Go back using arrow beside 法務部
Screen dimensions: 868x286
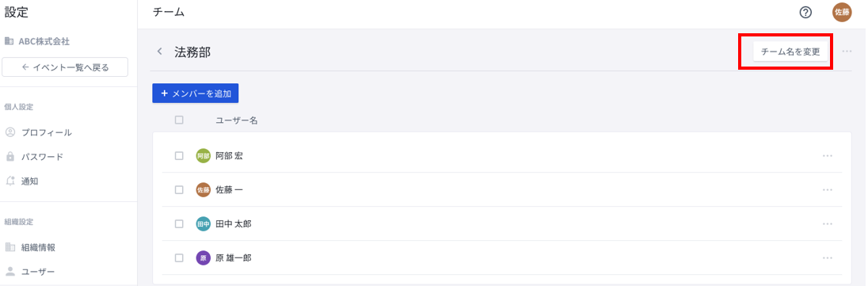(160, 51)
